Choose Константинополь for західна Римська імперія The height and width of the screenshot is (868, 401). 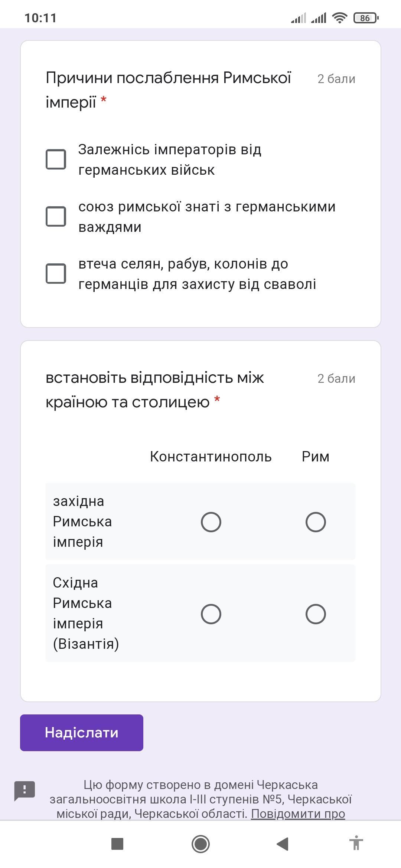coord(211,522)
